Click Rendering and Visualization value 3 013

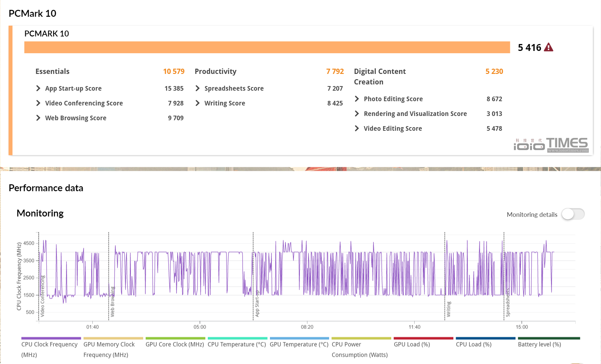(494, 114)
